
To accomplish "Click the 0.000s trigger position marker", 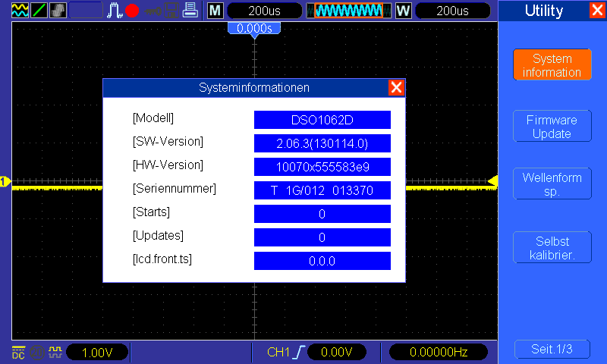I will pyautogui.click(x=254, y=29).
